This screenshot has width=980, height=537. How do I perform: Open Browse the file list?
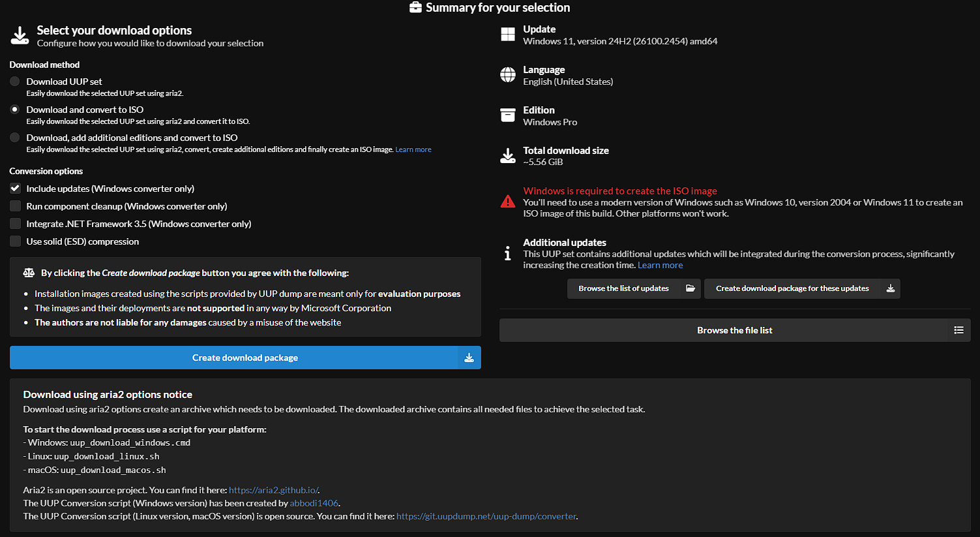point(734,330)
